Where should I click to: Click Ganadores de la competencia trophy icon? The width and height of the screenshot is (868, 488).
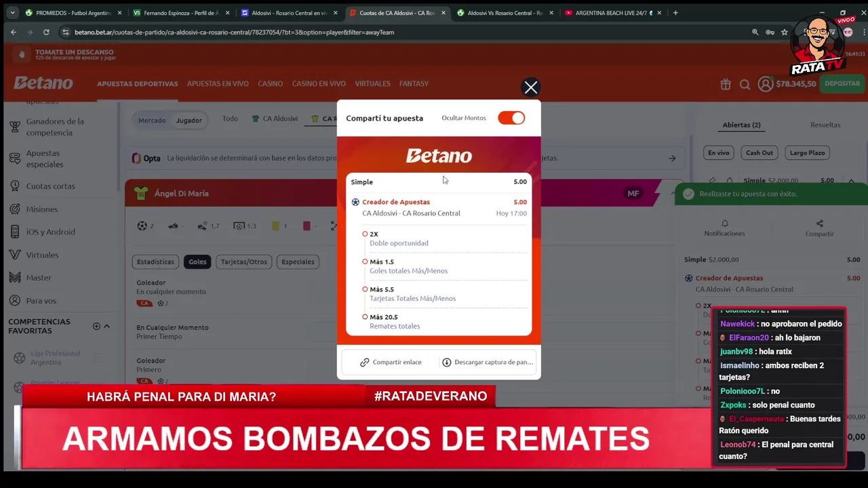pyautogui.click(x=14, y=126)
